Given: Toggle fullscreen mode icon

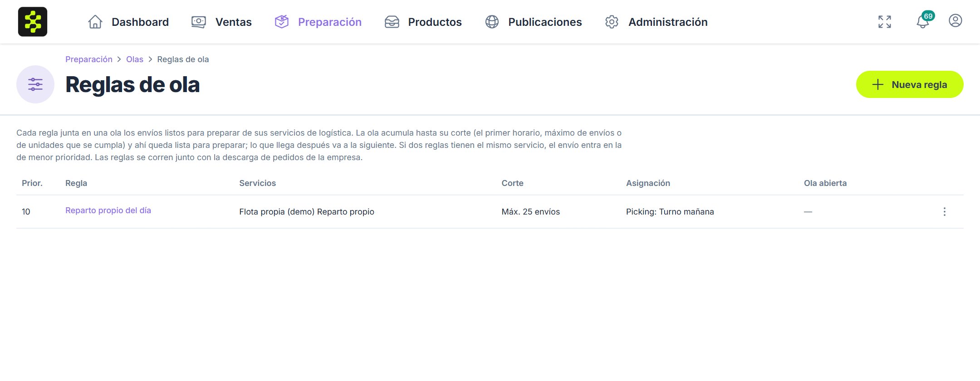Looking at the screenshot, I should point(885,22).
